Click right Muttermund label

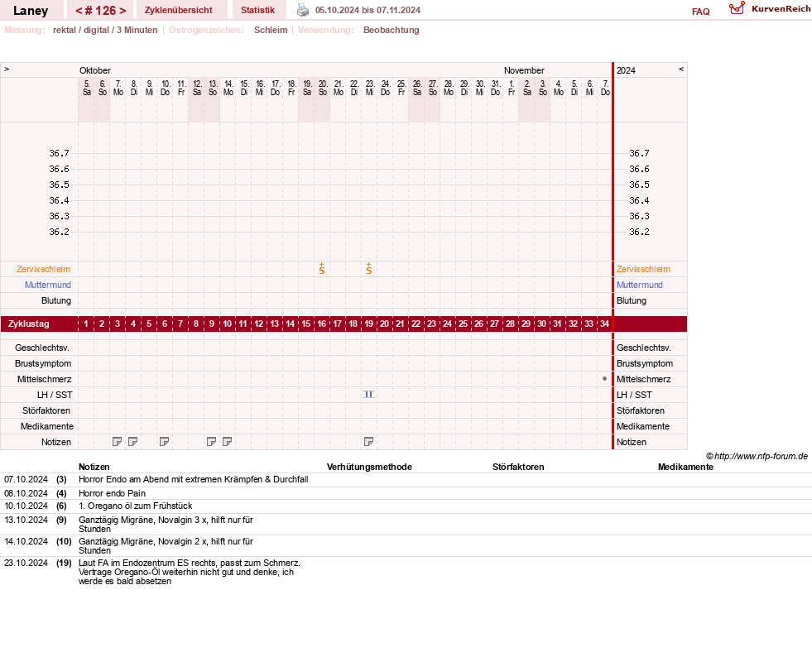tap(640, 285)
